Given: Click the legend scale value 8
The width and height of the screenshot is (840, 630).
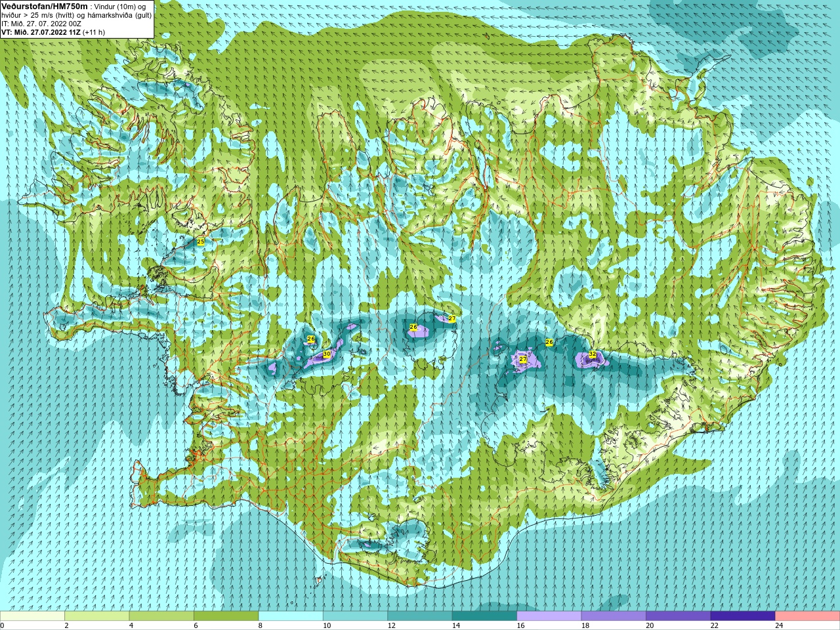Looking at the screenshot, I should 260,625.
